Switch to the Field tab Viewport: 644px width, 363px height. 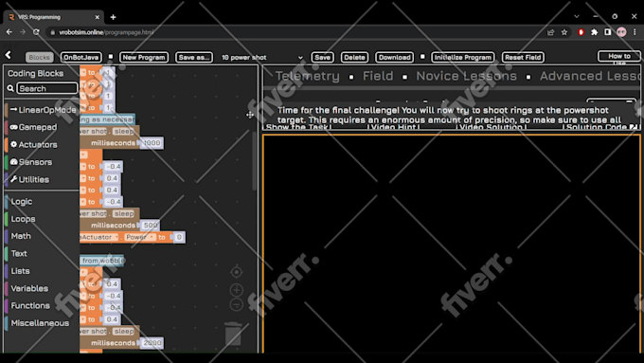[x=378, y=76]
